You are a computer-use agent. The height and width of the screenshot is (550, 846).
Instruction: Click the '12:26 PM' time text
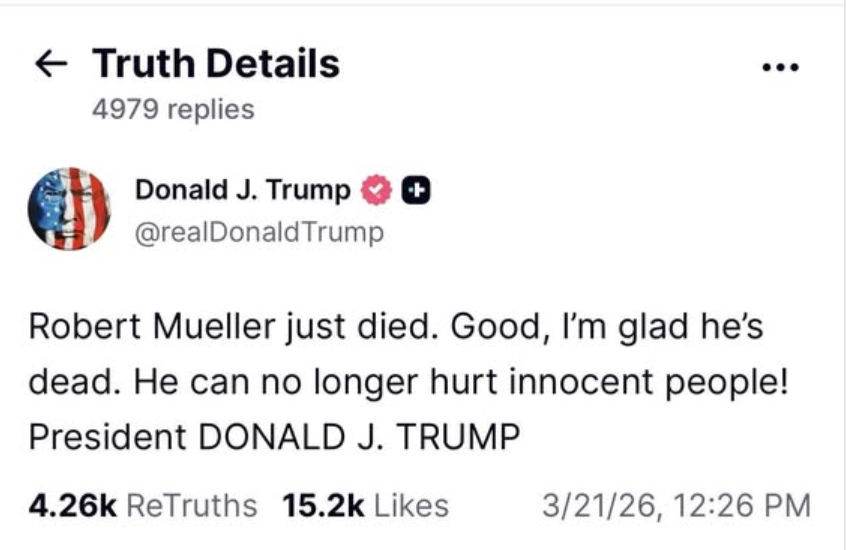(740, 505)
